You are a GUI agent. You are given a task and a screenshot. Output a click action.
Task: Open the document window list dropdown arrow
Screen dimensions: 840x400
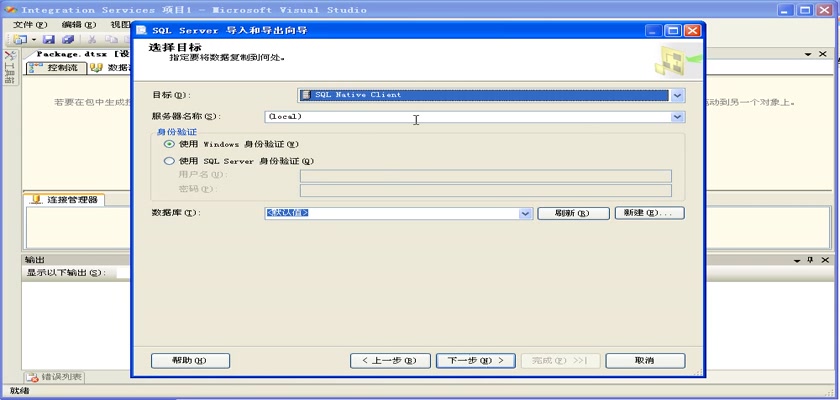(808, 54)
